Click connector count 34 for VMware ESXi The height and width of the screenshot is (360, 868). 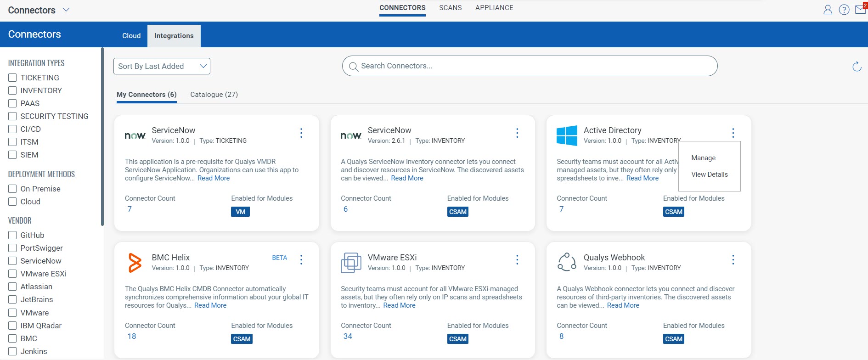click(348, 336)
